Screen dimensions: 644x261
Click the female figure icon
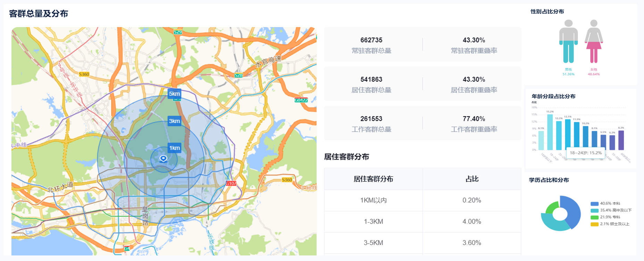pyautogui.click(x=594, y=41)
